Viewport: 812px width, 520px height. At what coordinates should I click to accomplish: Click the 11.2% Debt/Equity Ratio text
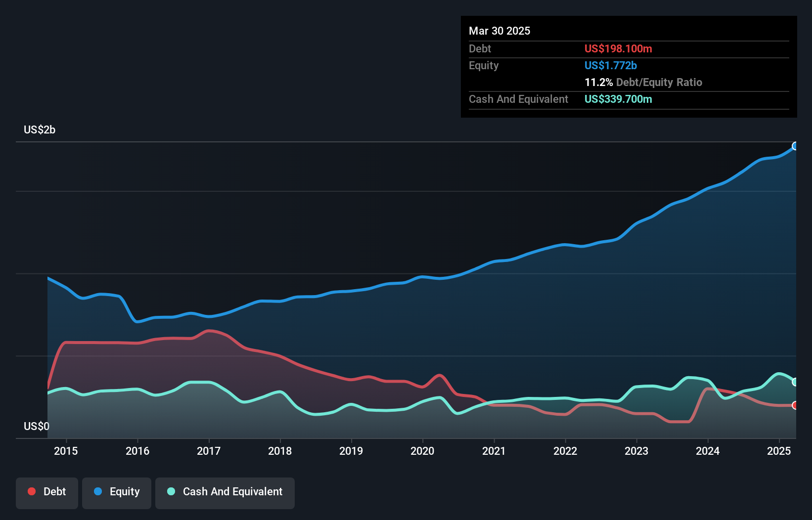pos(643,82)
